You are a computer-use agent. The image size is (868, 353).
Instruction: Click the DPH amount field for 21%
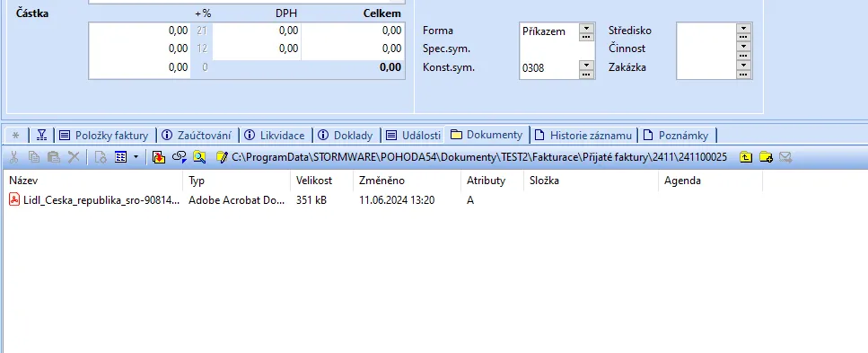[x=257, y=31]
